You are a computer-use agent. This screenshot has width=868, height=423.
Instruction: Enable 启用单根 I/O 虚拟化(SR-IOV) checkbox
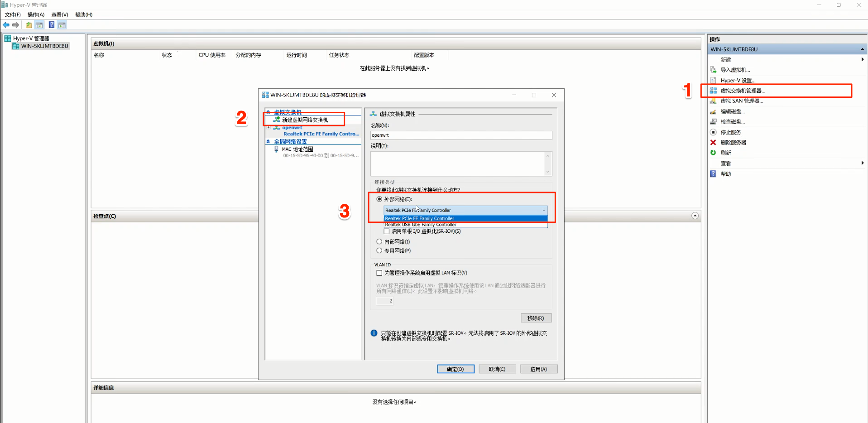387,231
